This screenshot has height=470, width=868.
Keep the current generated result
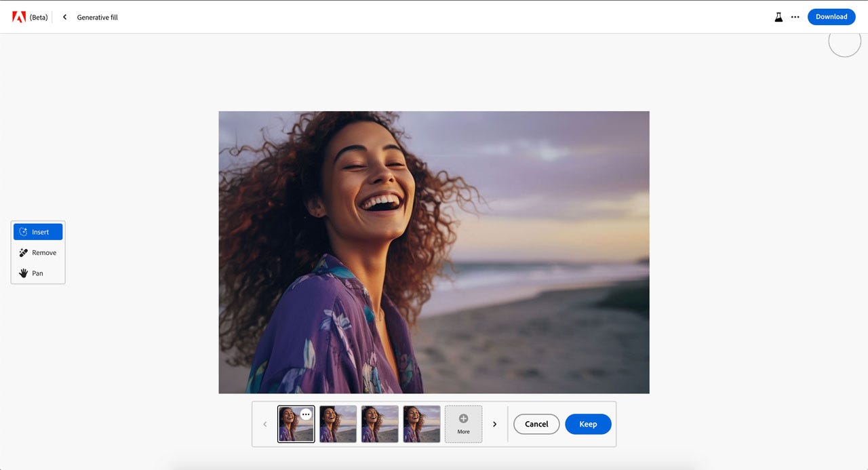588,424
